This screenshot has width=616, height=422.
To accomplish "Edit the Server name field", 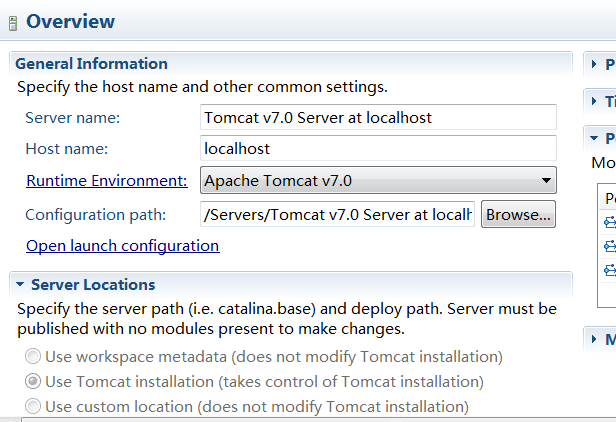I will tap(378, 117).
